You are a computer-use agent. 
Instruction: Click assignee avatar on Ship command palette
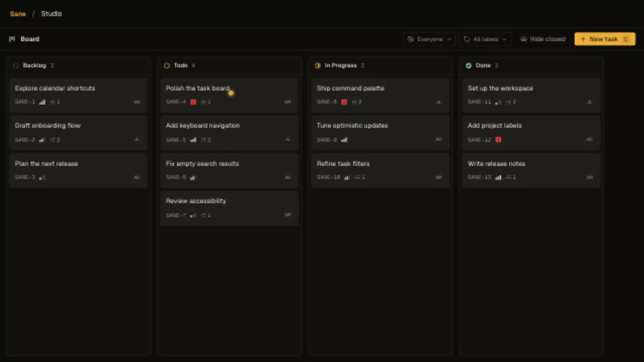[439, 102]
